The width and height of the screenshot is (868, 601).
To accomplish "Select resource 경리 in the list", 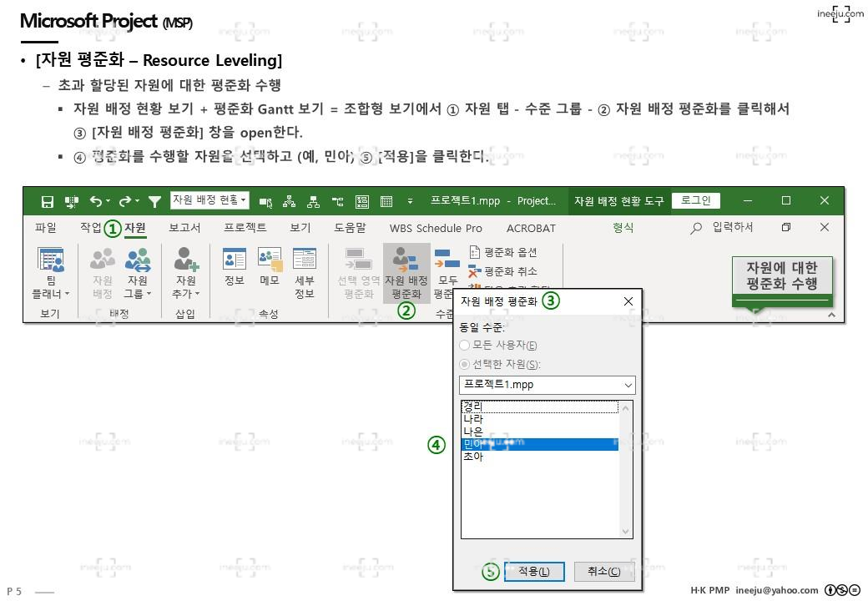I will click(x=540, y=407).
